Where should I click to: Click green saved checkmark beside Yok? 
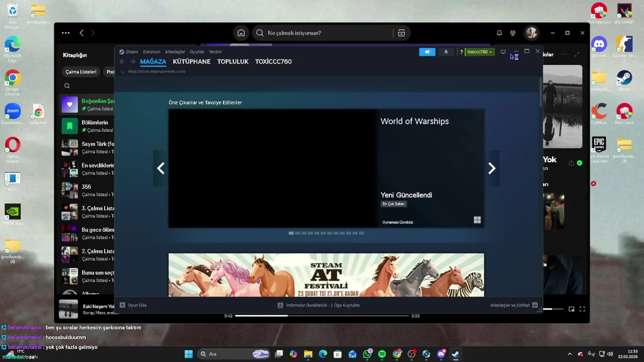pos(580,163)
